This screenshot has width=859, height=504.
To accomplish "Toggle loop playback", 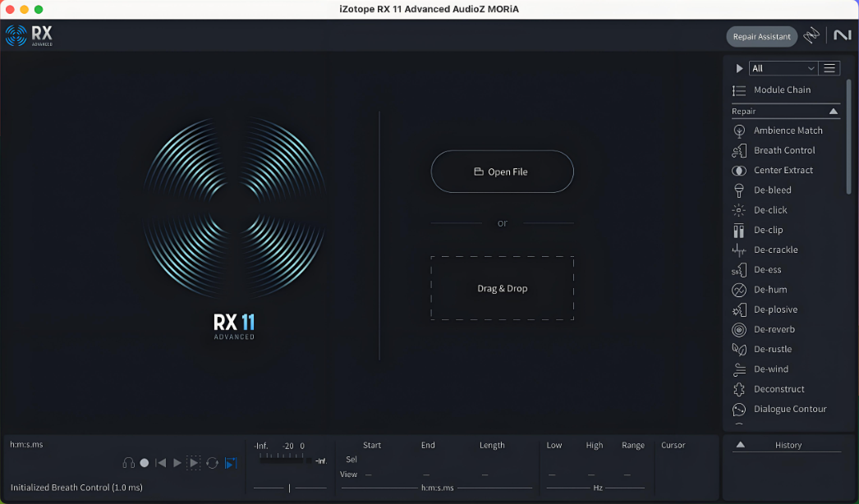I will (x=213, y=463).
